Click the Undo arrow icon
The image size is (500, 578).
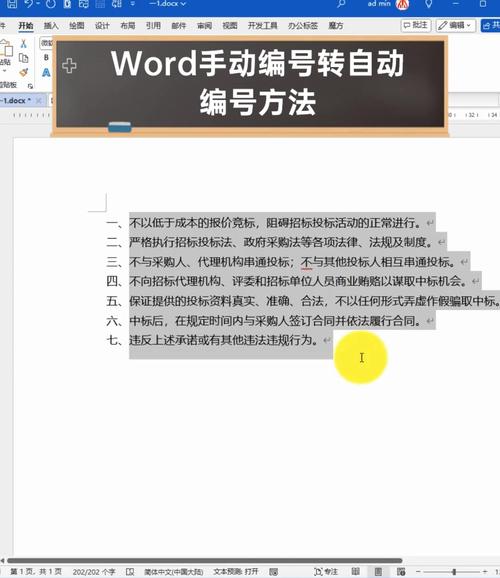coord(29,4)
